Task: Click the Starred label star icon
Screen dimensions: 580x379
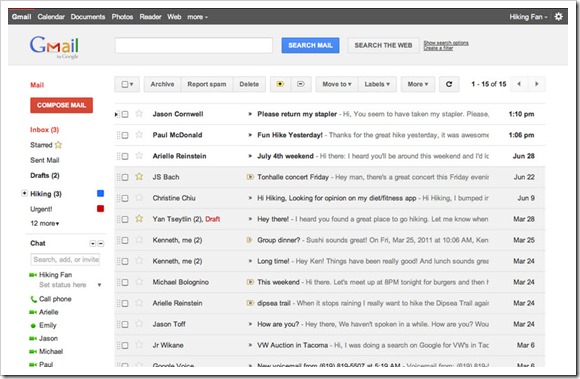Action: 58,145
